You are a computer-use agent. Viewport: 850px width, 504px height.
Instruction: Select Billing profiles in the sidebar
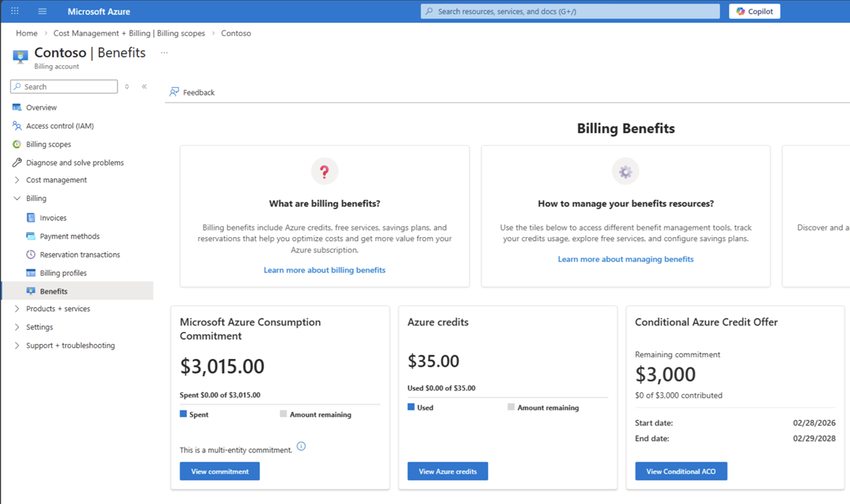(63, 273)
